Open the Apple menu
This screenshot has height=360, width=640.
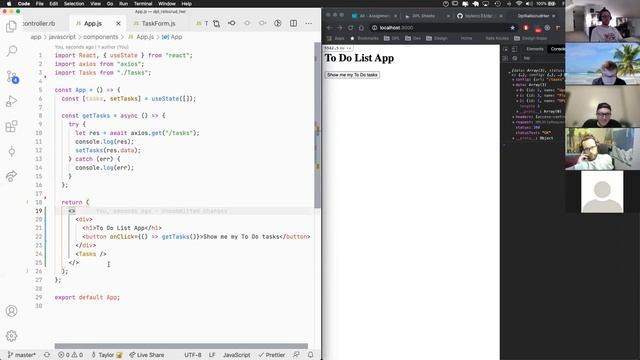pyautogui.click(x=9, y=4)
